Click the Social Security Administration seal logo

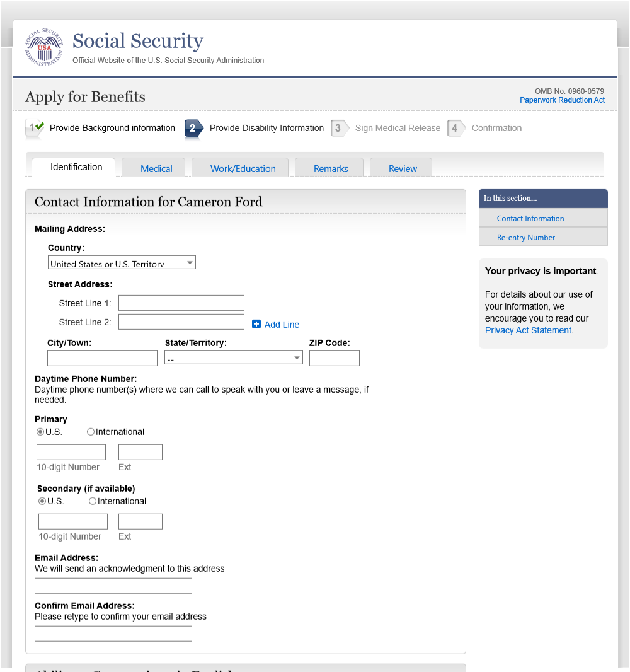pos(44,47)
